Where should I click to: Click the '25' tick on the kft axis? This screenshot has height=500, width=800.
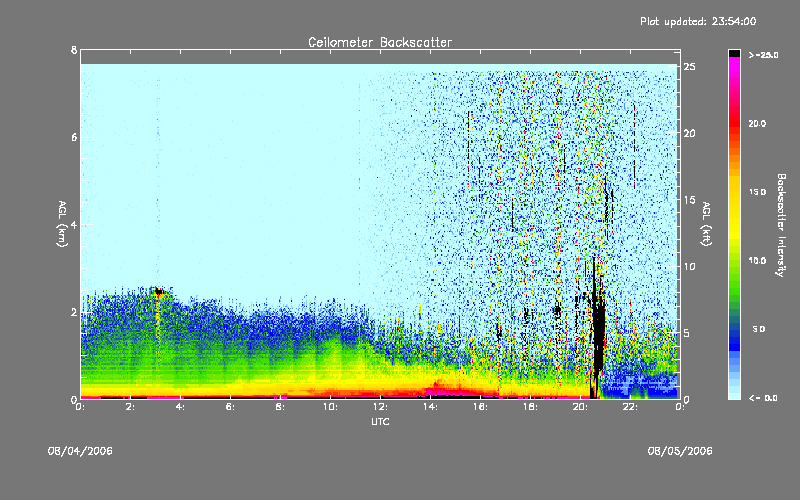coord(689,67)
